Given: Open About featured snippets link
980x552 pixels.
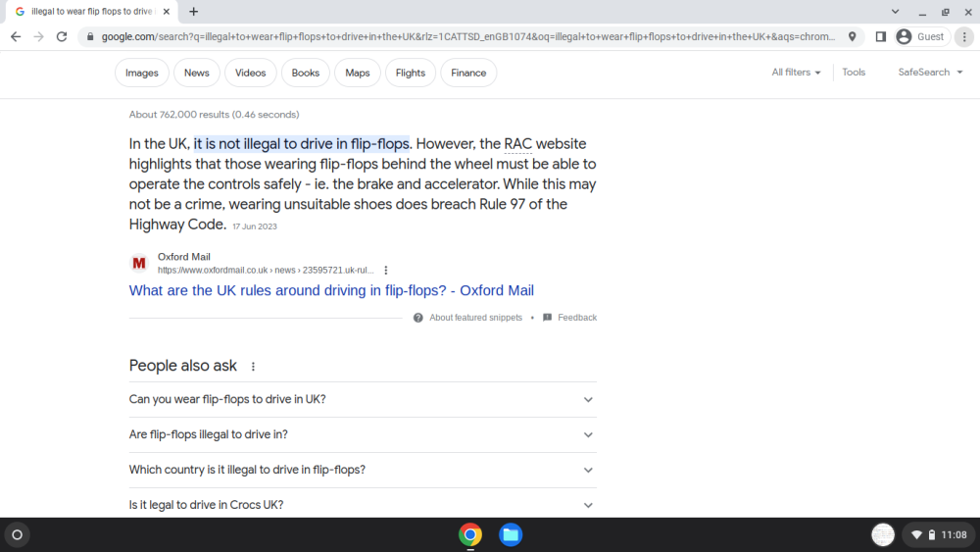Looking at the screenshot, I should (475, 318).
